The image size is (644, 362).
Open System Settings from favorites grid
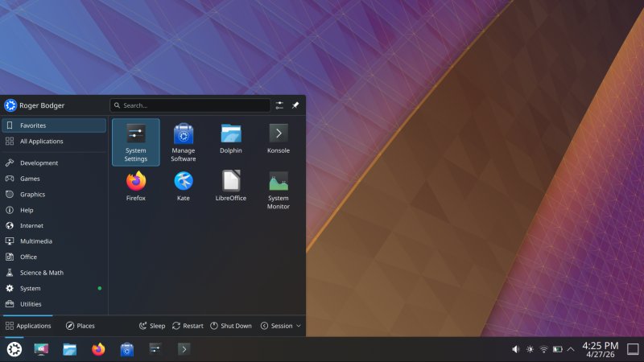(x=135, y=142)
